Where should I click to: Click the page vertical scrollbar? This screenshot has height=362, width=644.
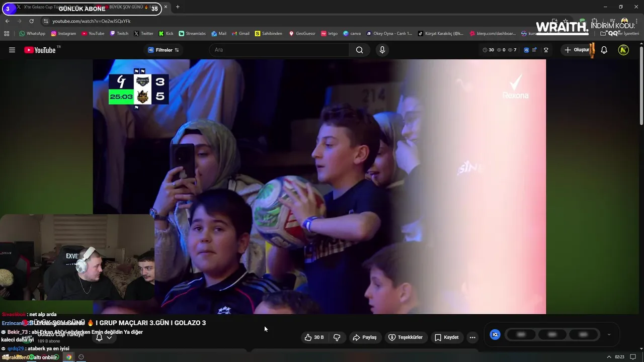tap(641, 85)
